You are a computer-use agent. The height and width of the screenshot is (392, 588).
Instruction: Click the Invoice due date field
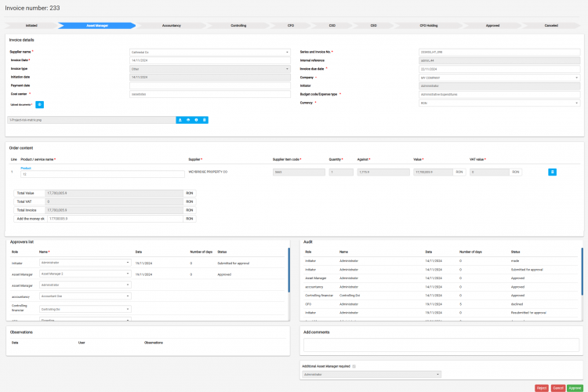(499, 69)
